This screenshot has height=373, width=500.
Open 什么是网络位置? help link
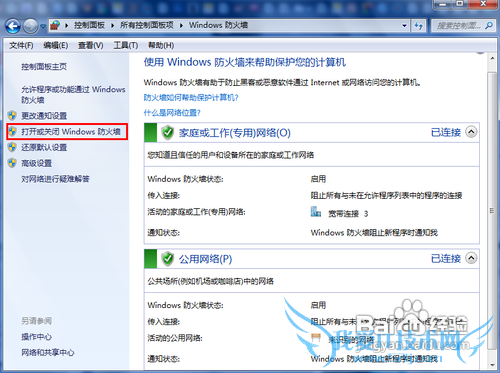(172, 113)
